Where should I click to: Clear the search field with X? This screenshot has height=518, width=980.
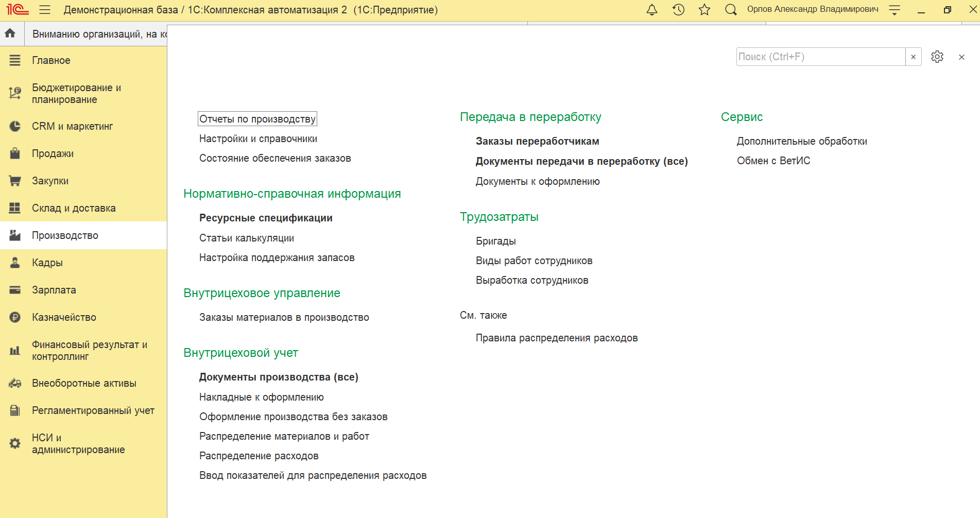914,57
